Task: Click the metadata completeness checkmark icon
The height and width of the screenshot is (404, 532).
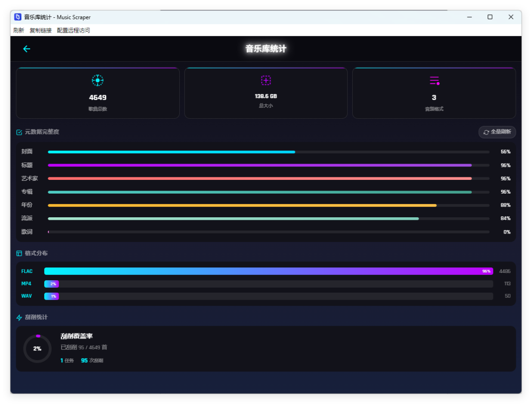Action: coord(19,133)
